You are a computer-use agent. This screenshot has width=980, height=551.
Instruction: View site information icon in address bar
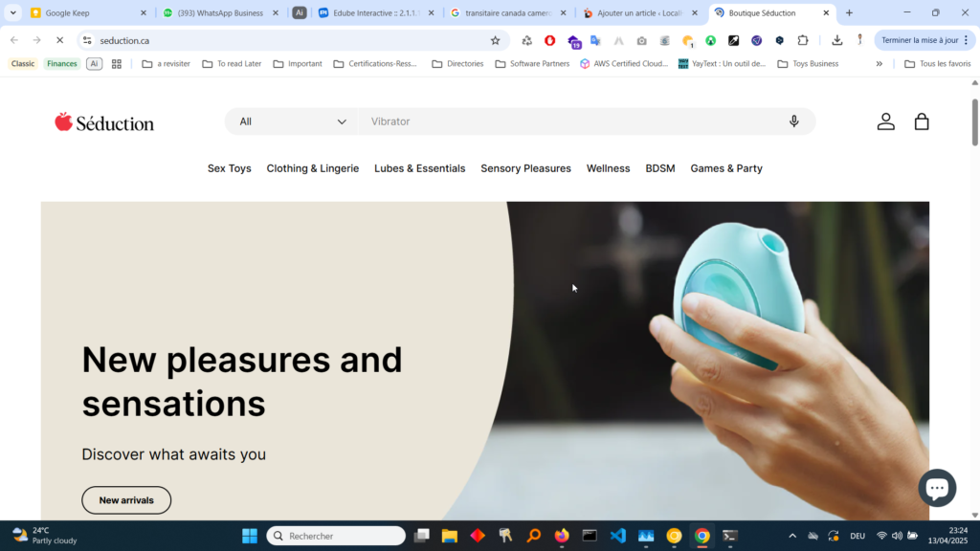(x=87, y=40)
